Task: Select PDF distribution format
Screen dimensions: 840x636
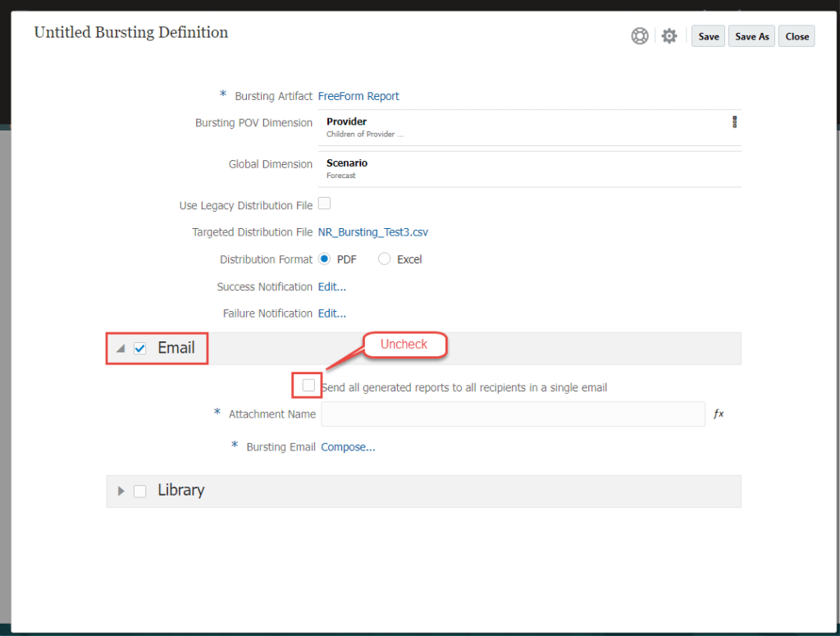Action: click(325, 259)
